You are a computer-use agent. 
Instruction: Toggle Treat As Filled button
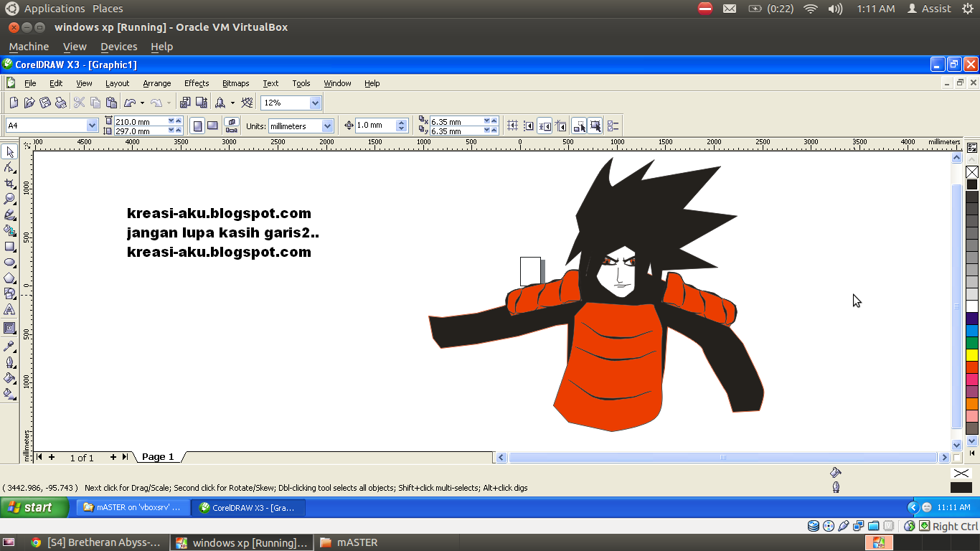(x=595, y=126)
